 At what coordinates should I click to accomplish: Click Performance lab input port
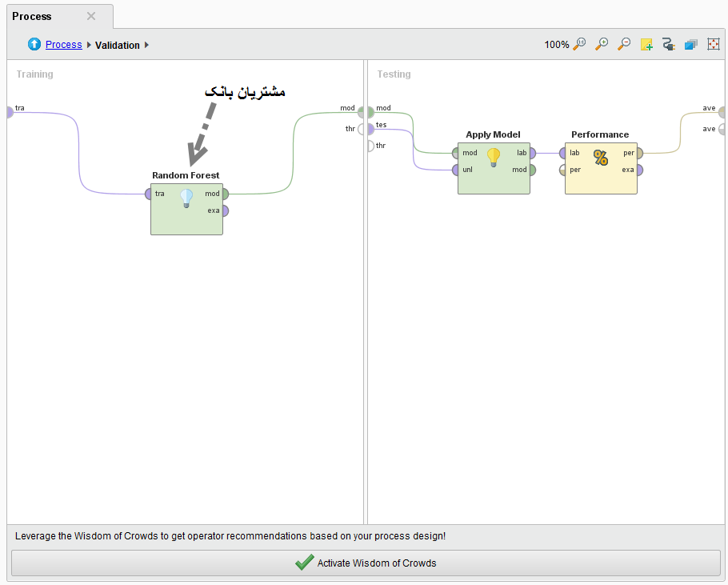[x=562, y=153]
